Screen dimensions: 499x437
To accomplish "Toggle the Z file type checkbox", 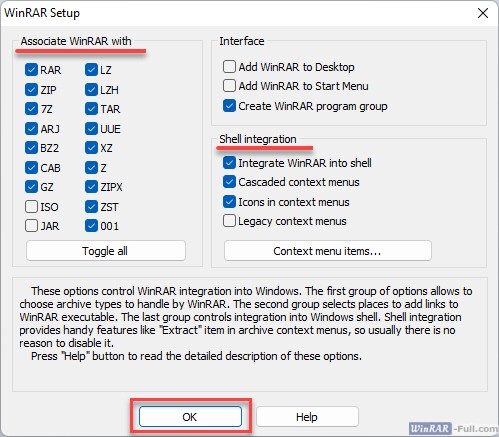I will (91, 168).
